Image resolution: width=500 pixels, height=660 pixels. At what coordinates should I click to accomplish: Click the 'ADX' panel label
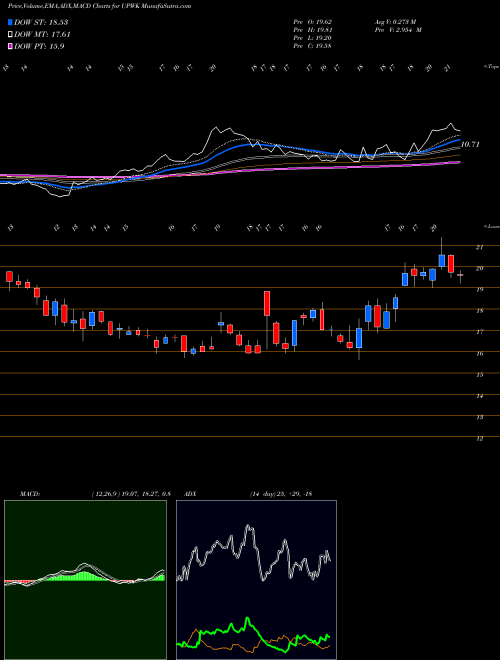pos(192,494)
